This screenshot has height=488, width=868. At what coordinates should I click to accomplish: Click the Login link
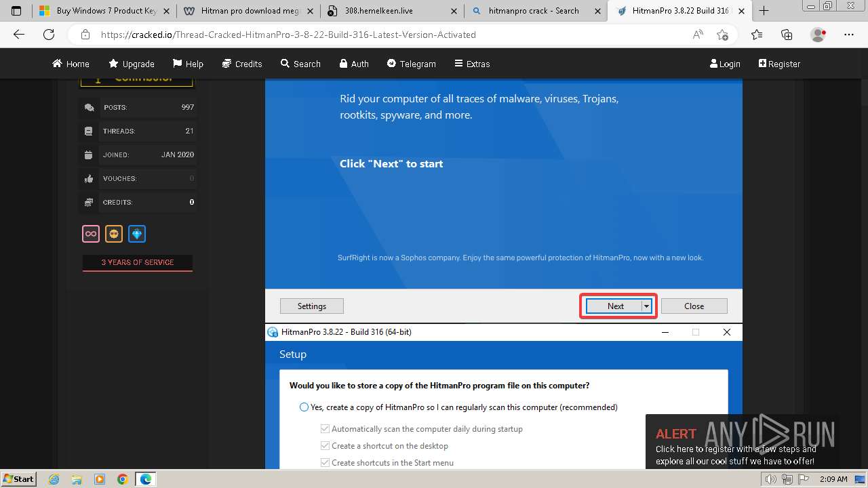click(x=725, y=64)
